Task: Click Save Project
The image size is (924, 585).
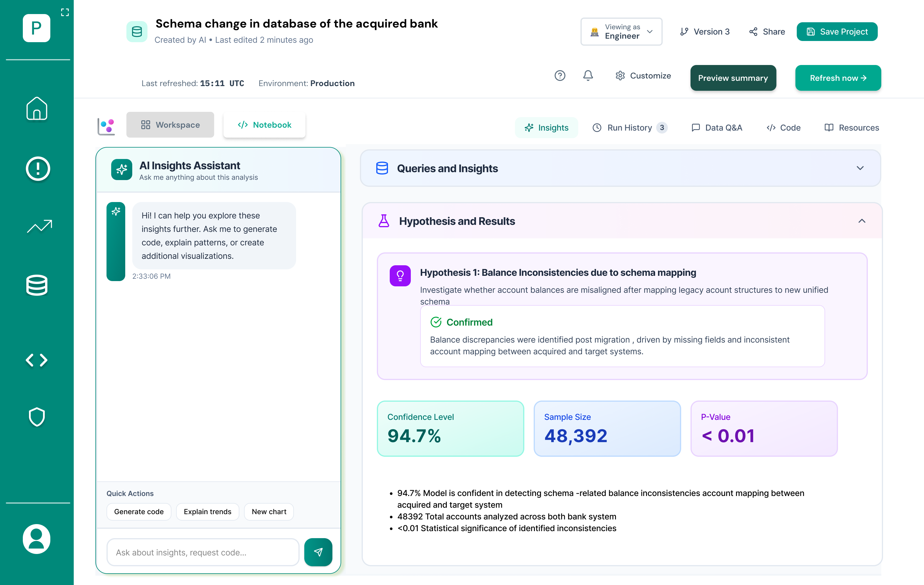Action: [x=837, y=32]
